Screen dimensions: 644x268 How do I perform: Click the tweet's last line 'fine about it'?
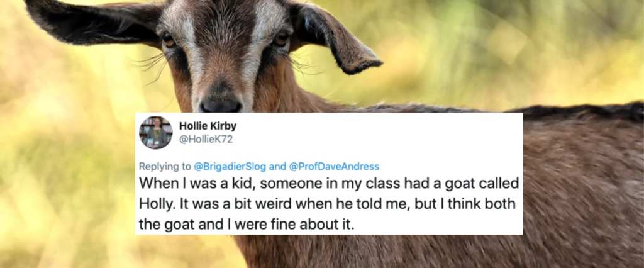click(x=246, y=225)
